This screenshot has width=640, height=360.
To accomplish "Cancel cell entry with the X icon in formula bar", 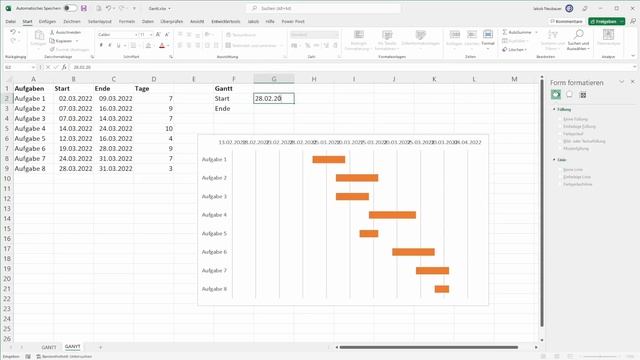I will [x=48, y=67].
